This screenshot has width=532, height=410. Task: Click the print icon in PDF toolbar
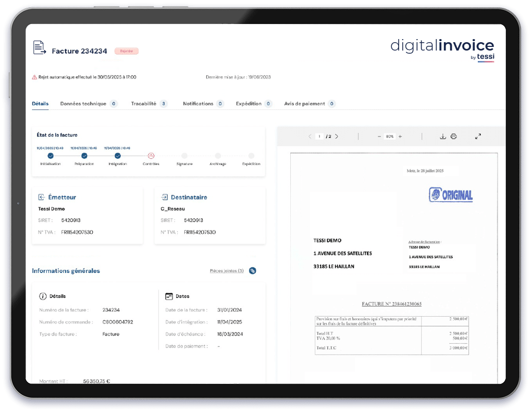tap(453, 136)
